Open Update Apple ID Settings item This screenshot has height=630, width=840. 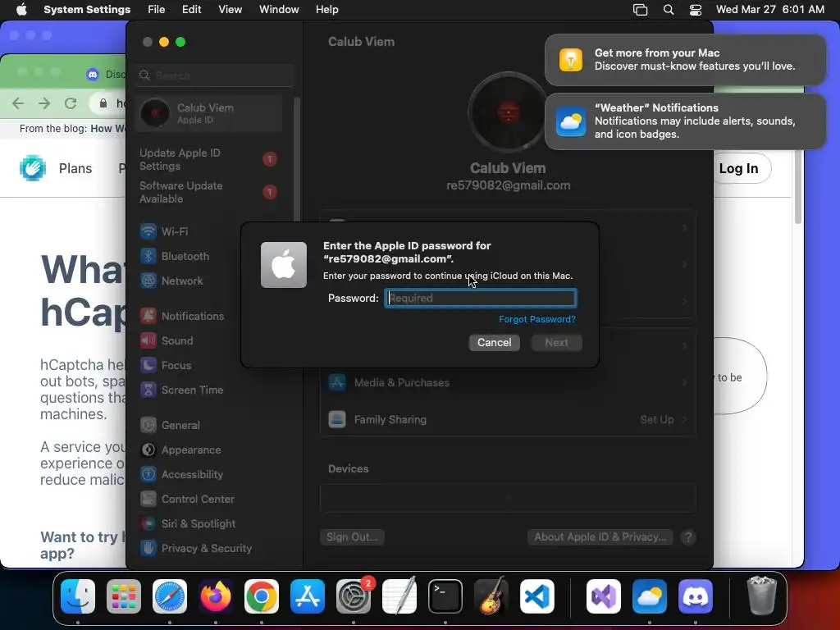tap(209, 159)
